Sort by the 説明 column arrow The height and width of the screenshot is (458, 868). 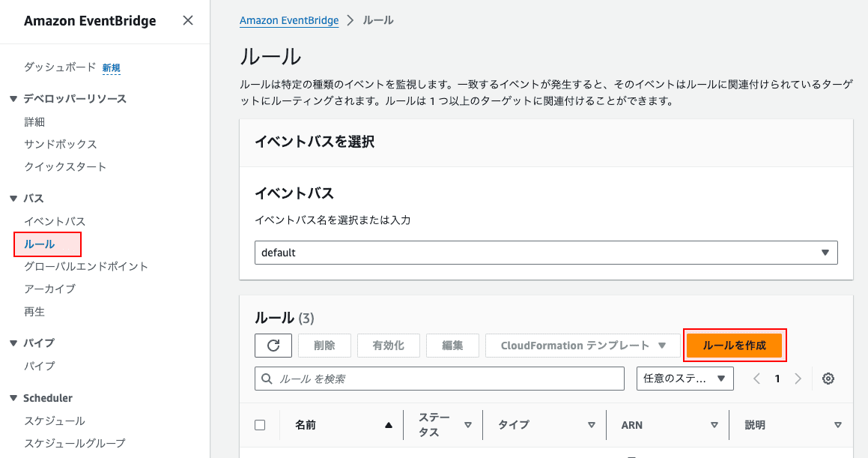[837, 425]
